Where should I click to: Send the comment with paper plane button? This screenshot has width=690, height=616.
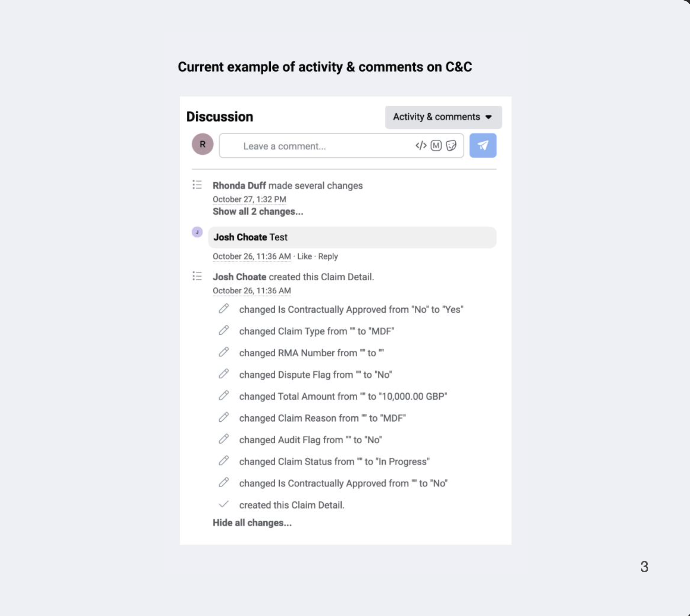point(483,146)
